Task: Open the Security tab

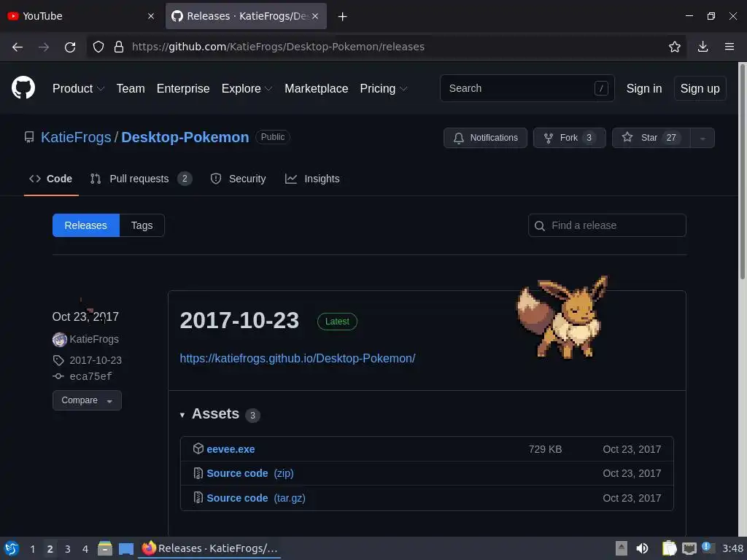Action: pos(239,179)
